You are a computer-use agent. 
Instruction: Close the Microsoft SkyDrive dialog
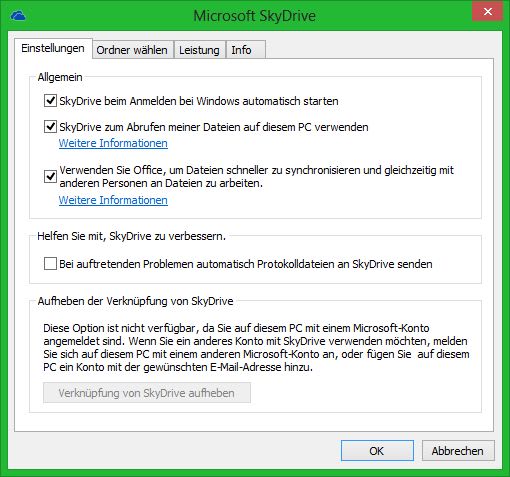(x=487, y=12)
